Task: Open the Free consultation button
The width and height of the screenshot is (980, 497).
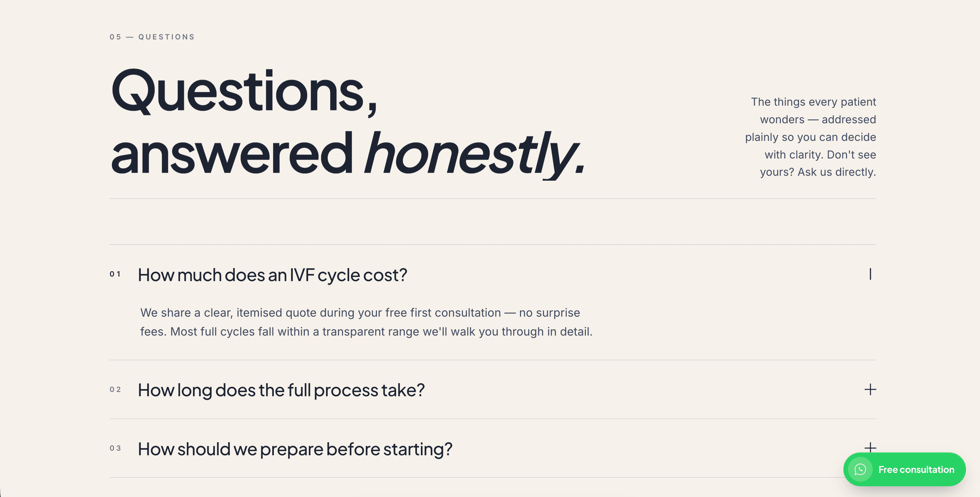Action: 904,469
